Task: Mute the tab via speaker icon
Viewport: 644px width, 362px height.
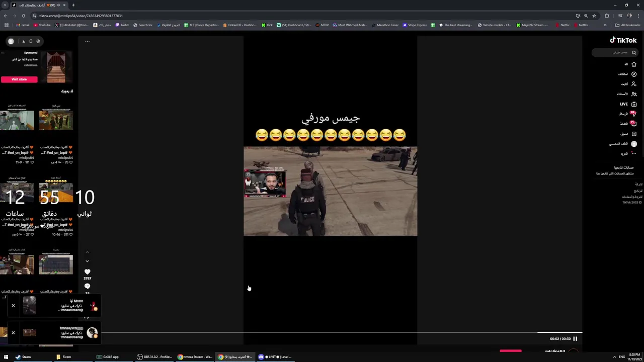Action: pos(59,5)
